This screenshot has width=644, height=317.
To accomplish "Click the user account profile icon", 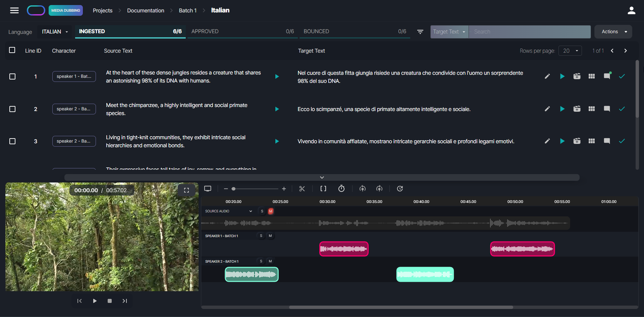I will 631,11.
